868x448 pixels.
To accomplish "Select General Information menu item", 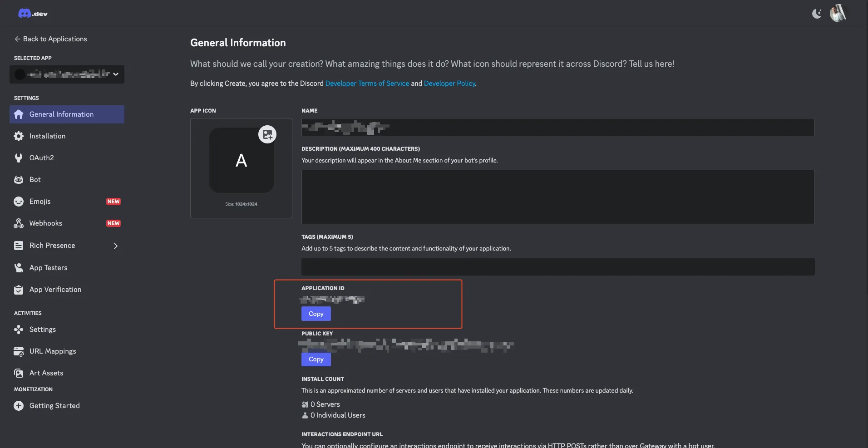I will (61, 114).
